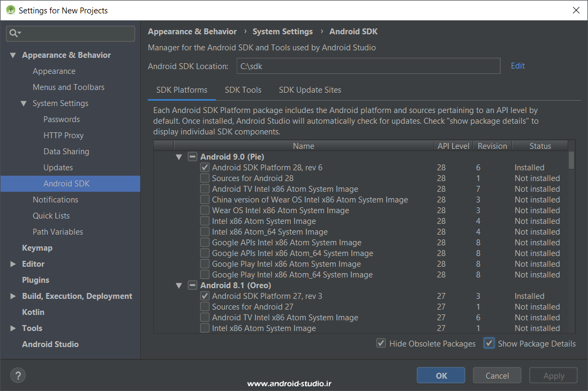
Task: Check Sources for Android 27
Action: tap(205, 307)
